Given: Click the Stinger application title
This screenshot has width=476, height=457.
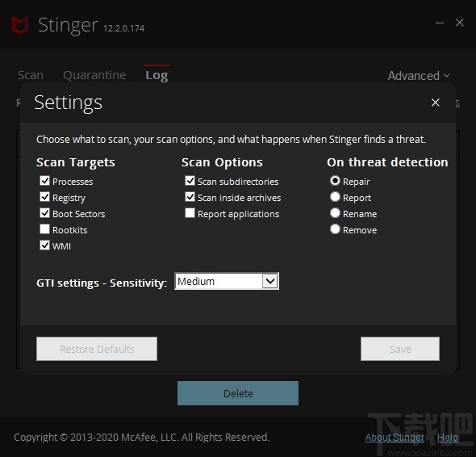Looking at the screenshot, I should point(68,25).
